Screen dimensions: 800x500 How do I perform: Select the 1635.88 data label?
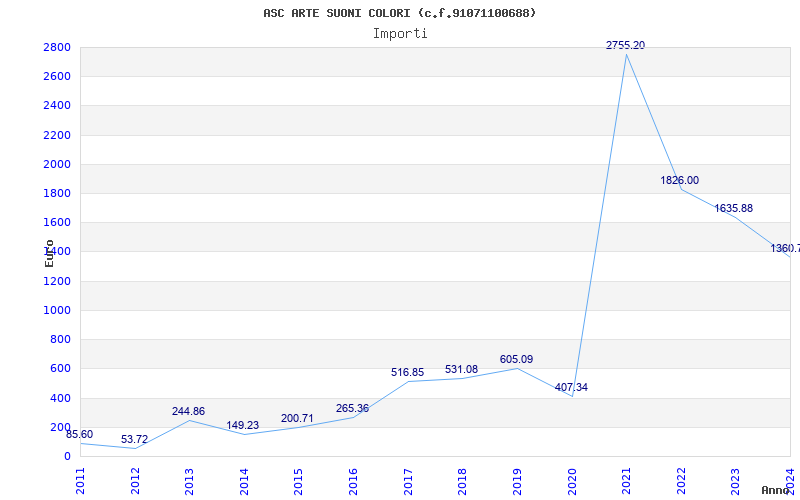[x=733, y=208]
